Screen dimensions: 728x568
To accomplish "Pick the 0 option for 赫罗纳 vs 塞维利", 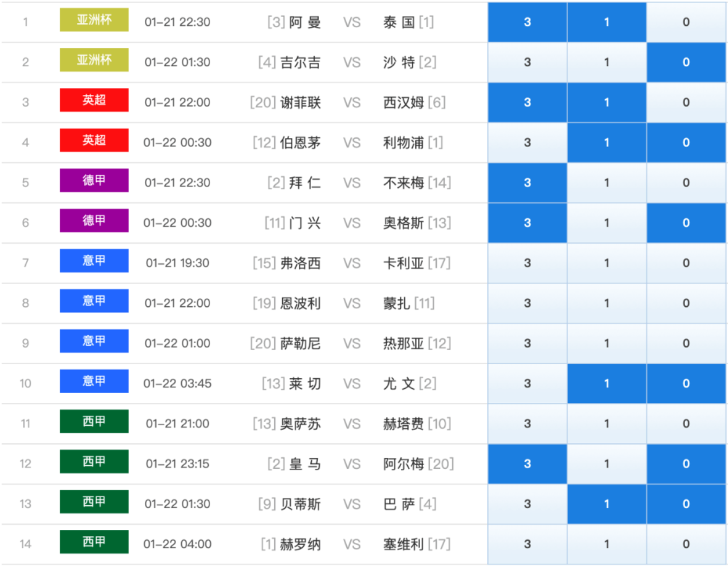I will coord(686,544).
